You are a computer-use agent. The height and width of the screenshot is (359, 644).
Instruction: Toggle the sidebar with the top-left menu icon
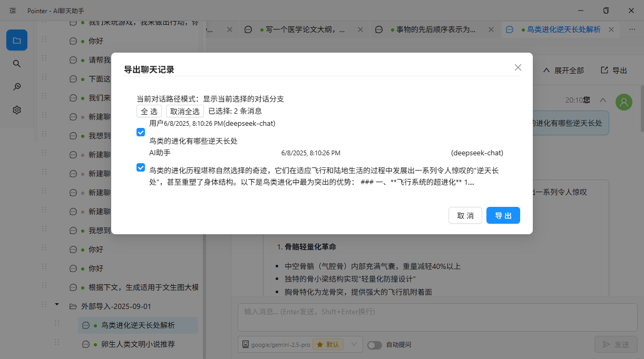click(13, 11)
